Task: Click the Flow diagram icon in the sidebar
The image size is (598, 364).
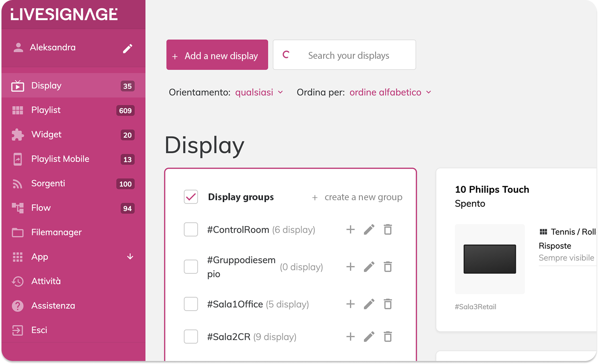Action: coord(17,208)
